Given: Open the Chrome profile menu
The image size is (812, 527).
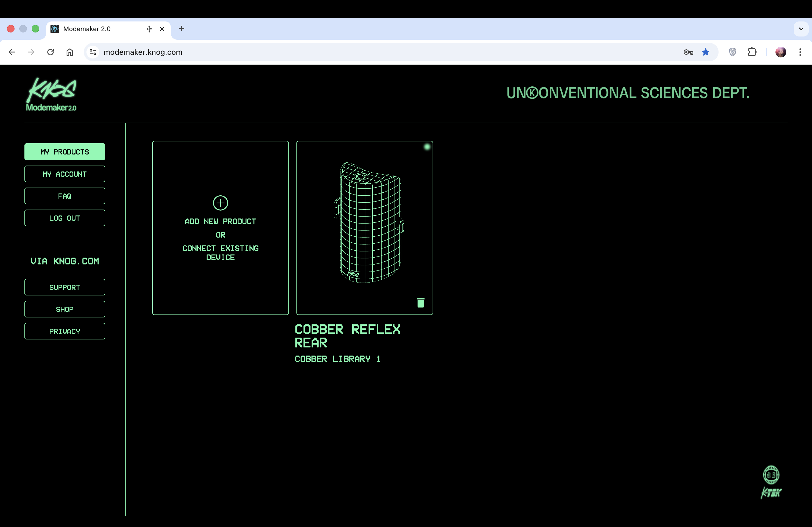Looking at the screenshot, I should coord(781,52).
